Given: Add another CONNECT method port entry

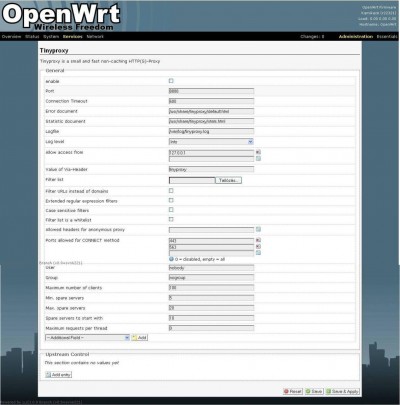Looking at the screenshot, I should point(258,253).
